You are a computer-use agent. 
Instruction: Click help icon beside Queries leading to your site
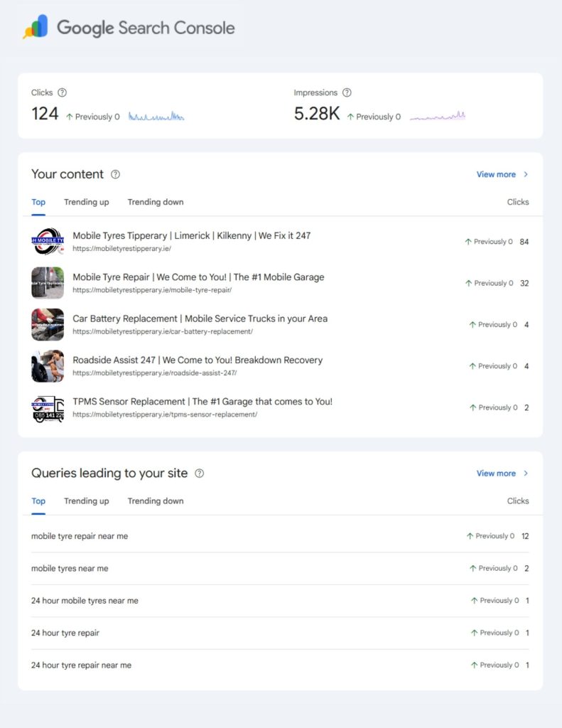coord(200,473)
